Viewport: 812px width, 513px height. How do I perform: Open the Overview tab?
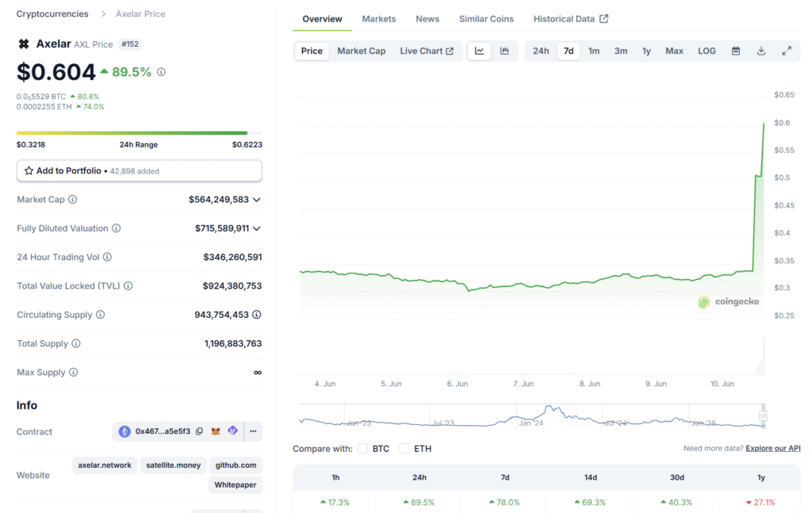pyautogui.click(x=322, y=19)
